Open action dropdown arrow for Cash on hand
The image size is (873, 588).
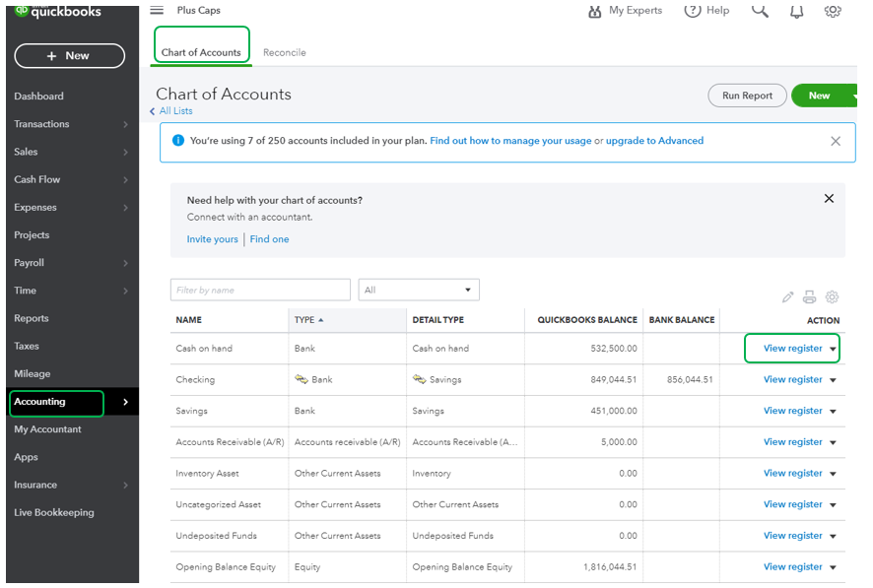(x=833, y=349)
